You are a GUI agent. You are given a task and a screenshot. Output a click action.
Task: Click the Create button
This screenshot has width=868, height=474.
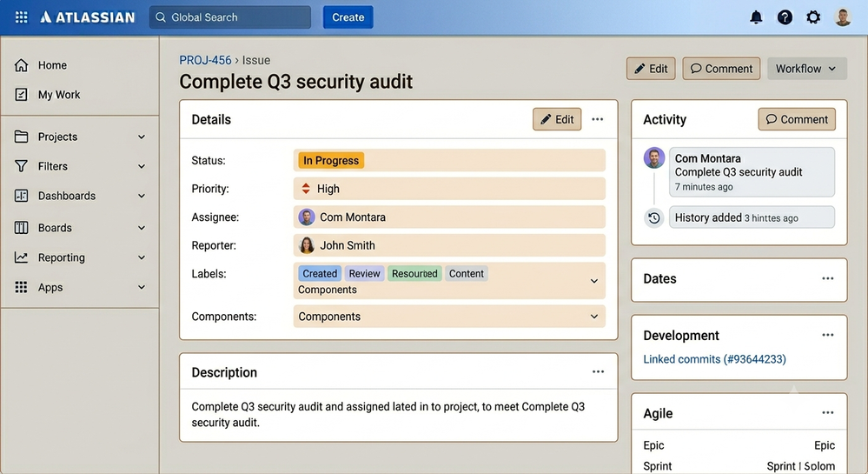point(348,17)
